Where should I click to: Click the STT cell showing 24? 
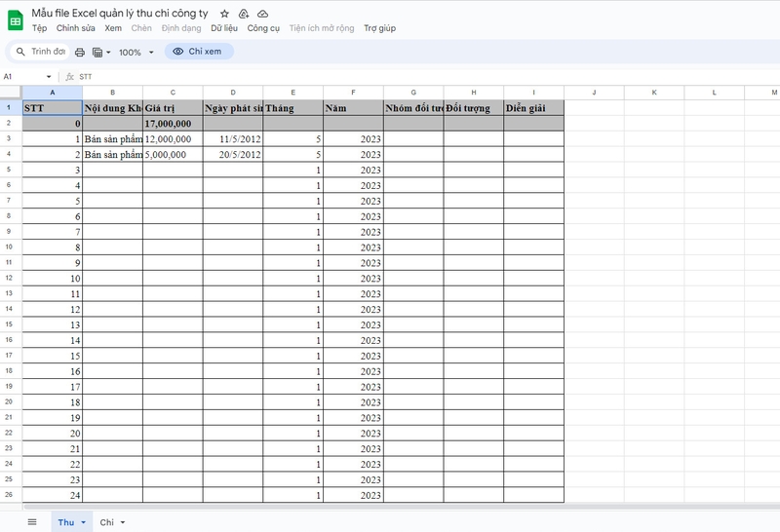(53, 495)
